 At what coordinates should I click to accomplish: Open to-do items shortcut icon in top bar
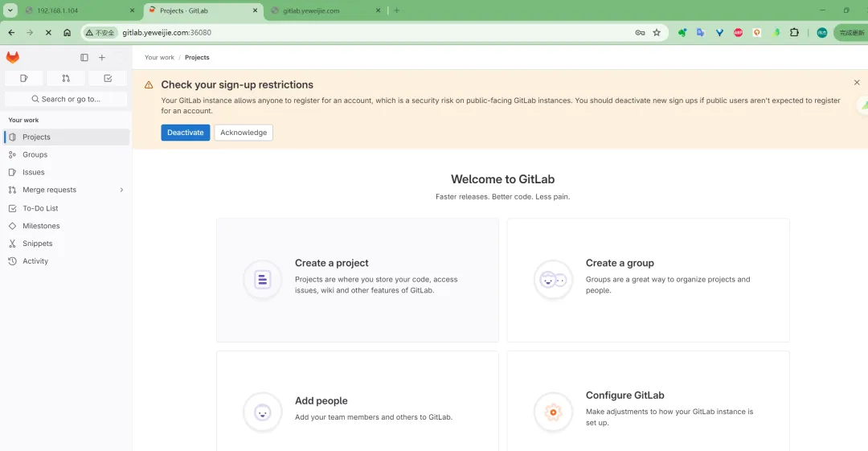[108, 78]
